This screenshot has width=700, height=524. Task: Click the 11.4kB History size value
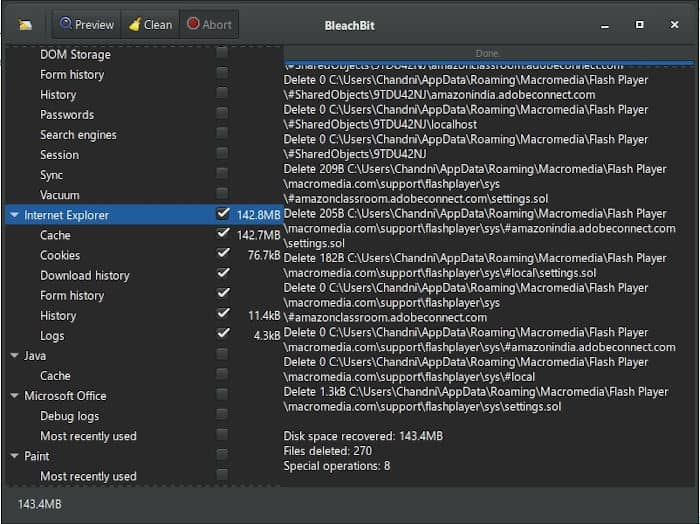[x=264, y=316]
